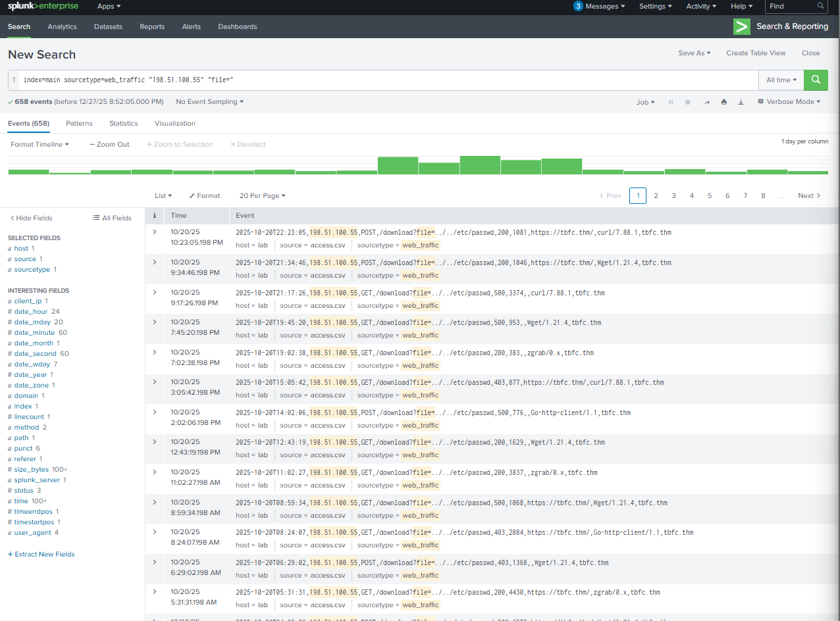Click the export download icon

coord(741,102)
